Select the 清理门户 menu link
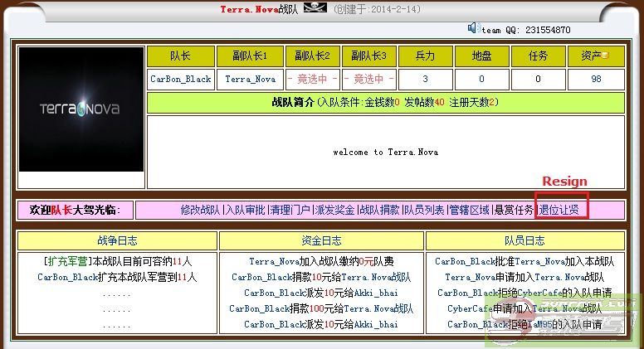The image size is (644, 349). coord(290,211)
